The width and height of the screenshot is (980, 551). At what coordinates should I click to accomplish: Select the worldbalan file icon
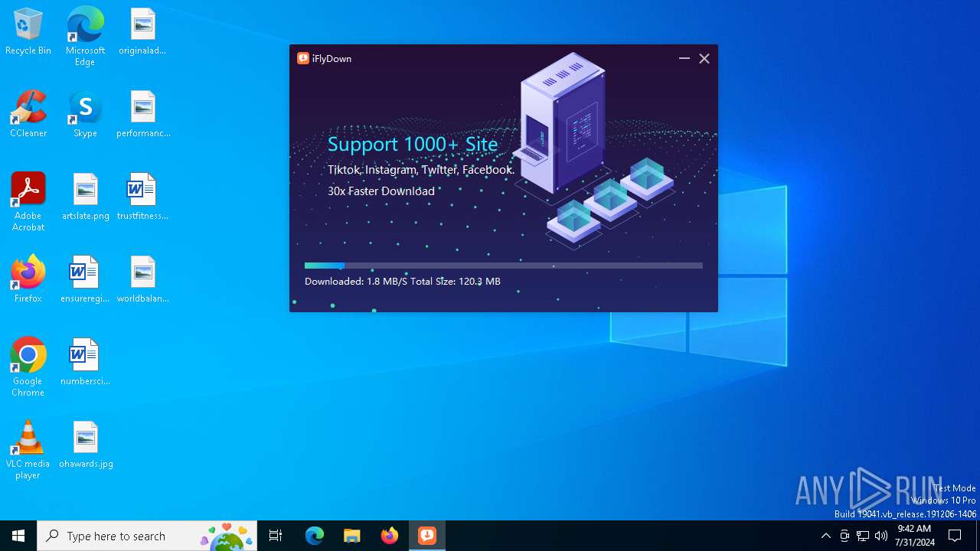coord(143,280)
